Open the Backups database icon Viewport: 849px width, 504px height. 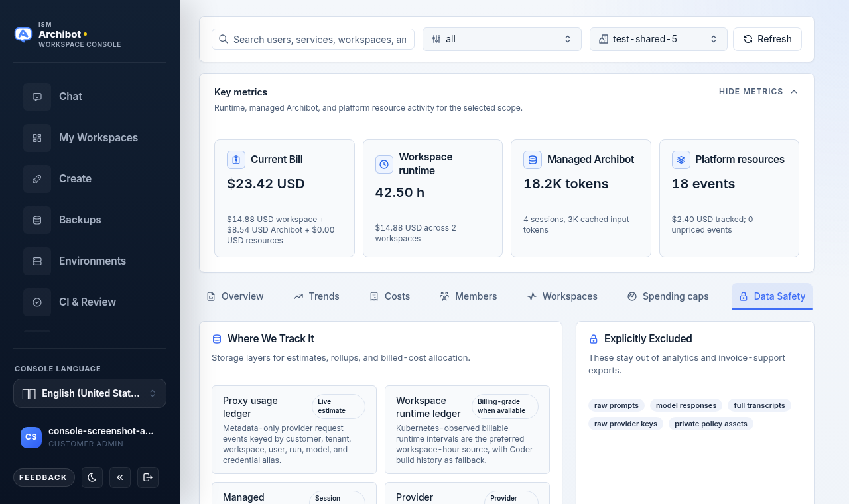[37, 220]
